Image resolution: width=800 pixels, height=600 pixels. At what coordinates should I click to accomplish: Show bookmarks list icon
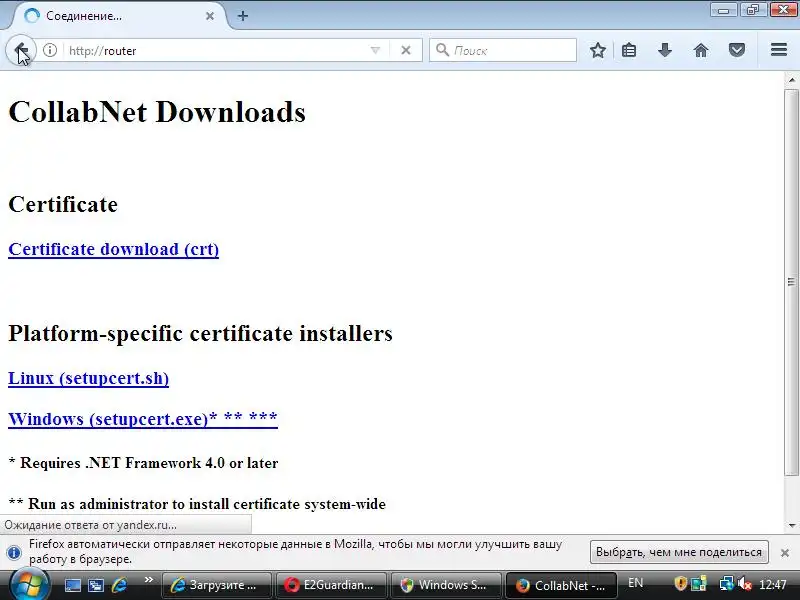pyautogui.click(x=629, y=50)
